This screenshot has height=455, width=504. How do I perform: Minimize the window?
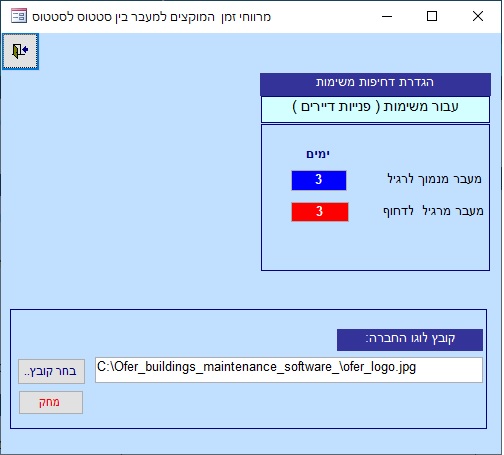pos(387,16)
